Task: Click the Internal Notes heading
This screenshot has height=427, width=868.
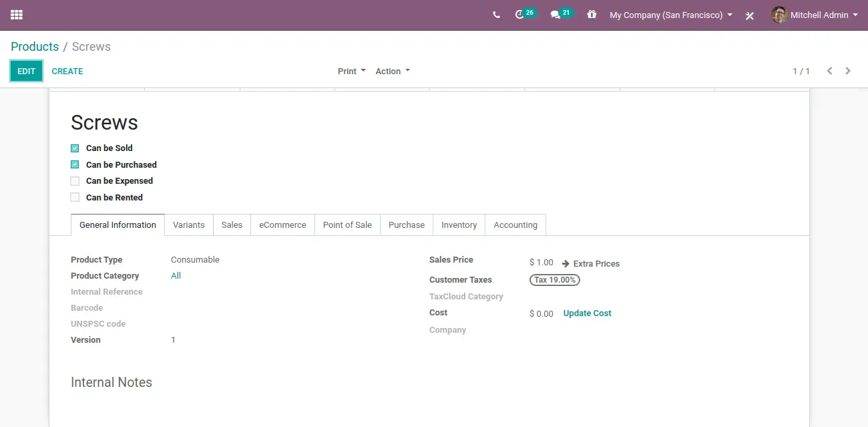Action: coord(112,382)
